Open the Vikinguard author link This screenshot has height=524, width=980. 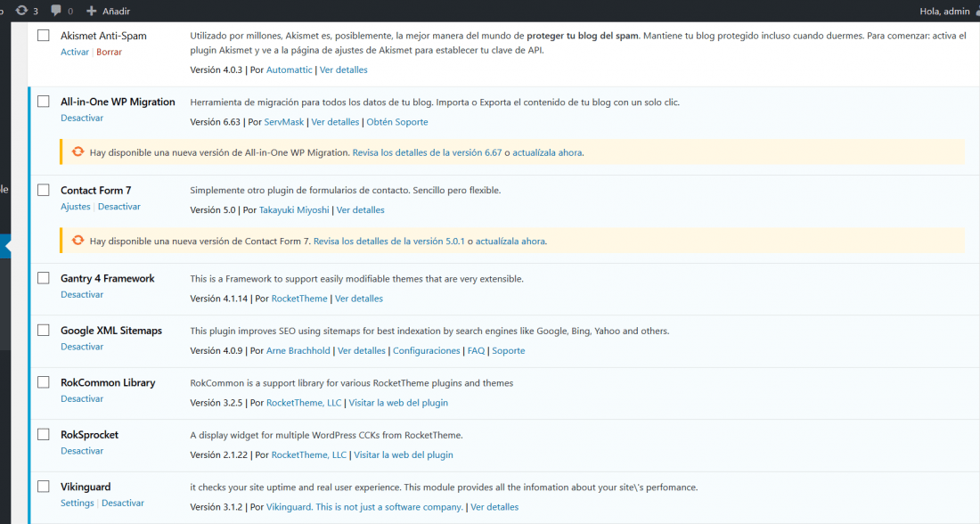click(x=365, y=507)
